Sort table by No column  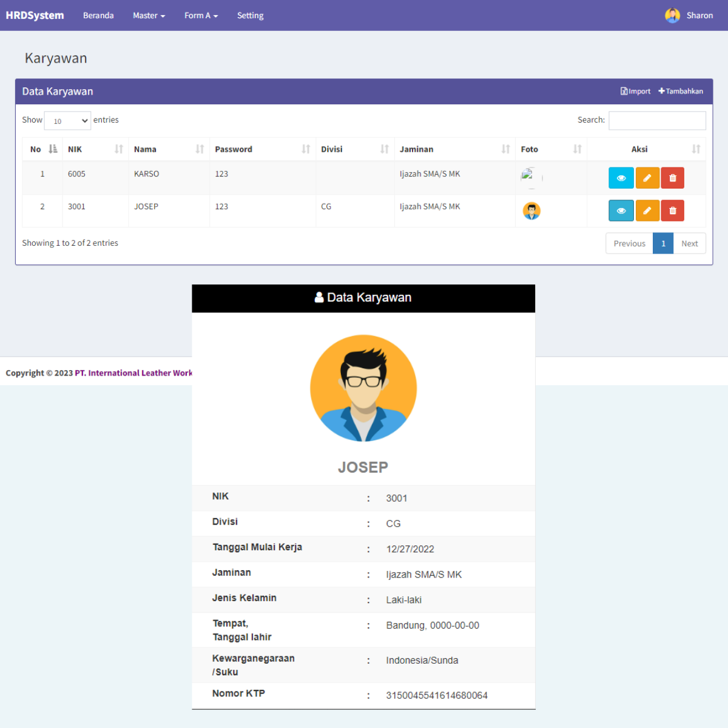42,149
